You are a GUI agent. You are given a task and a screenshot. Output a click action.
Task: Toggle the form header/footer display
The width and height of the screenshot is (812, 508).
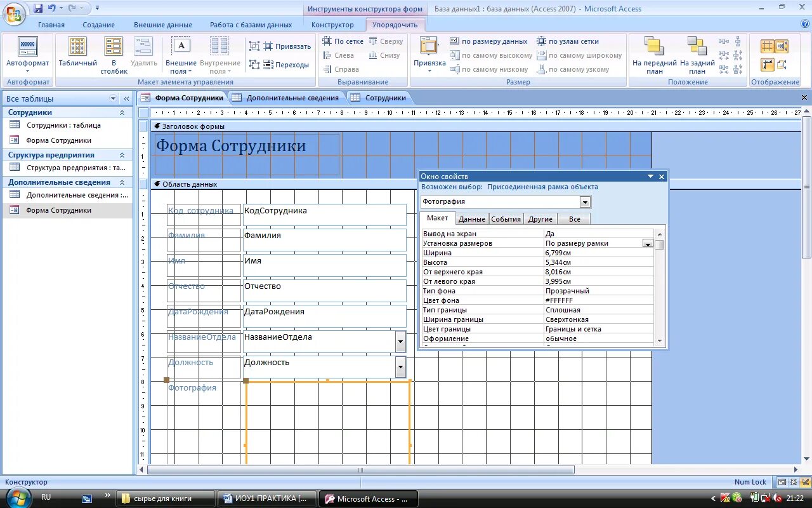tap(782, 46)
